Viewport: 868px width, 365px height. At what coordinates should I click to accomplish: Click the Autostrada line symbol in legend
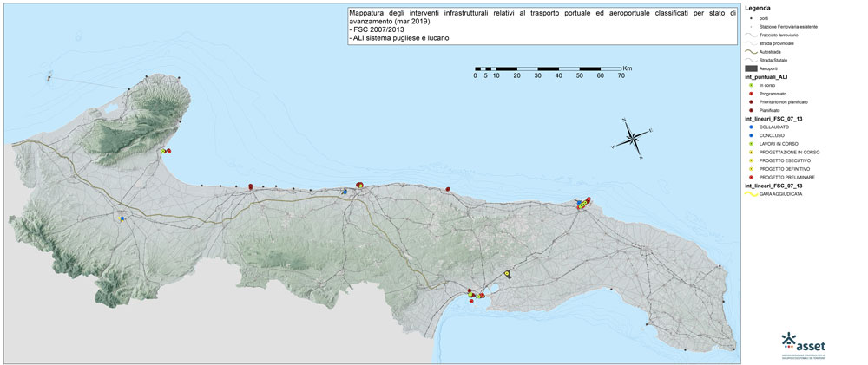751,51
